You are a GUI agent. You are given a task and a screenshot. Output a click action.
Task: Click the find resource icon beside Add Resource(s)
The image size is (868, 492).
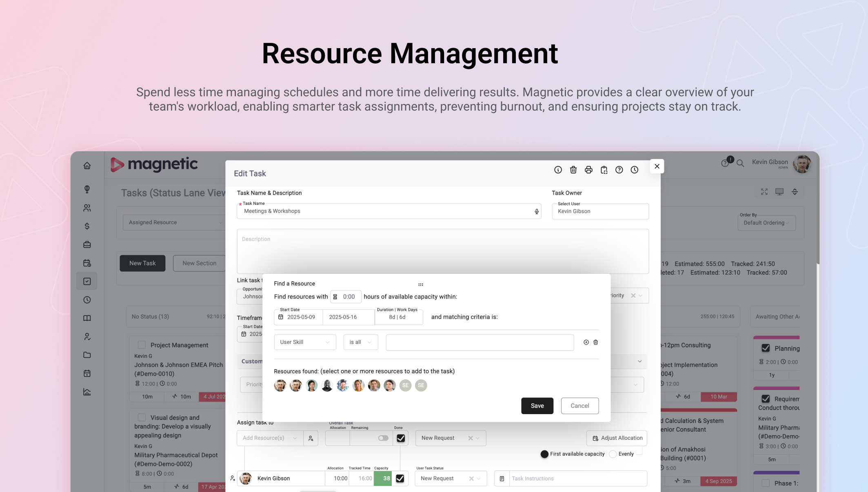[x=311, y=438]
